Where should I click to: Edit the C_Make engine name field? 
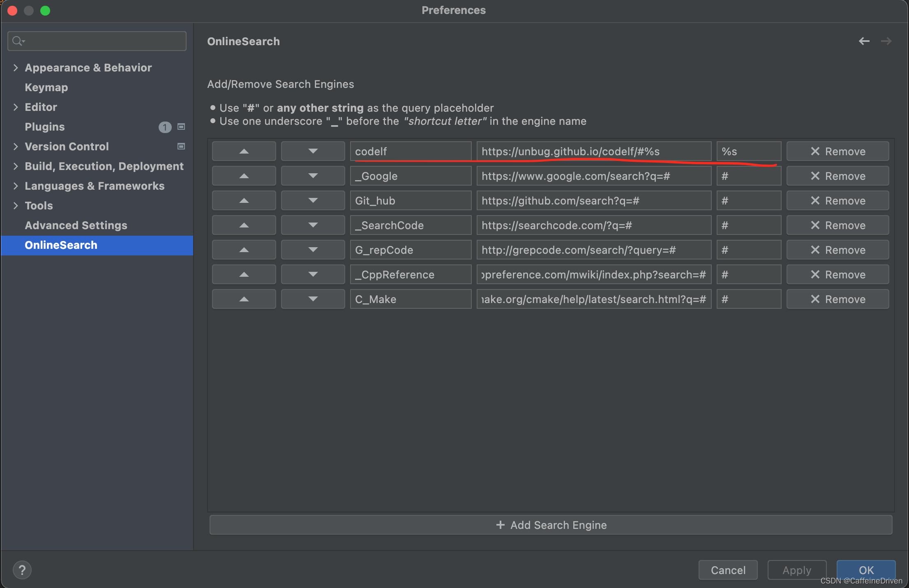(x=411, y=299)
